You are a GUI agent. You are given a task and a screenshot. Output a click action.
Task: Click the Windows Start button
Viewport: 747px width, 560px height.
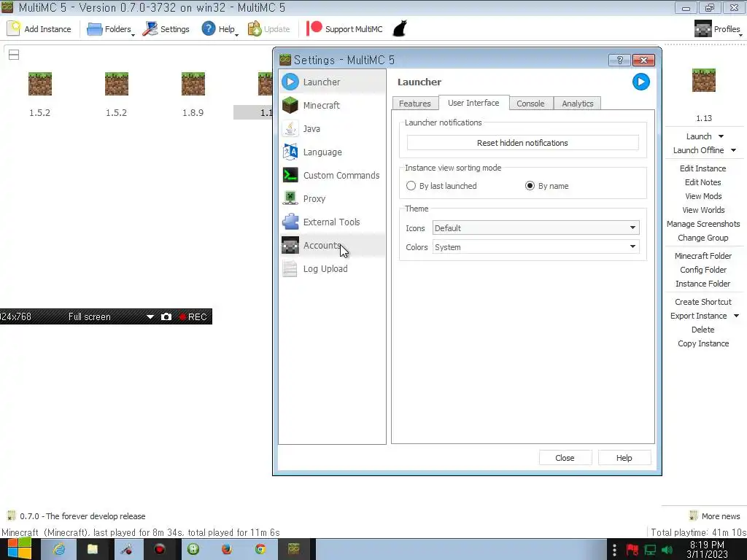(x=19, y=549)
